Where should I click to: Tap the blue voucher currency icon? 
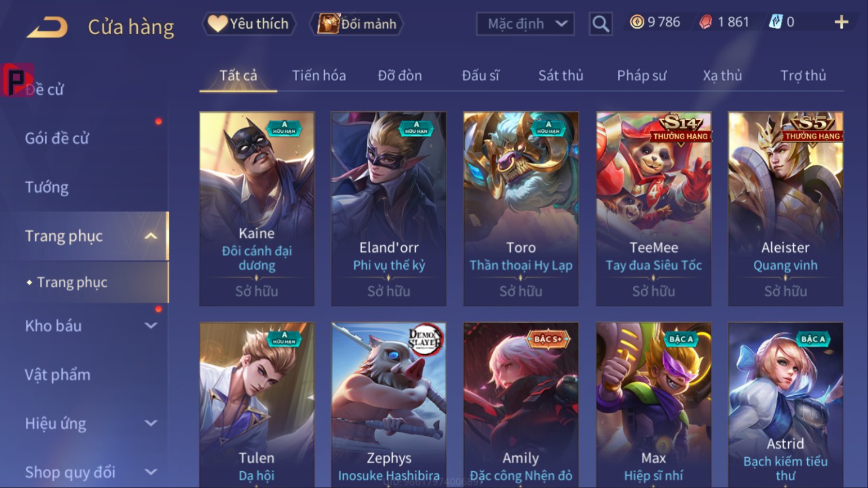pos(776,22)
